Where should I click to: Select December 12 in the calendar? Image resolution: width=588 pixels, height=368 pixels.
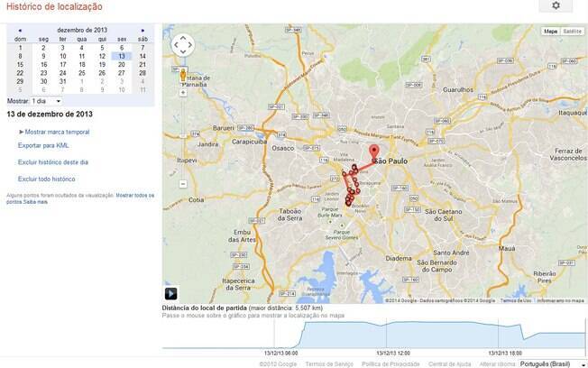pyautogui.click(x=102, y=56)
